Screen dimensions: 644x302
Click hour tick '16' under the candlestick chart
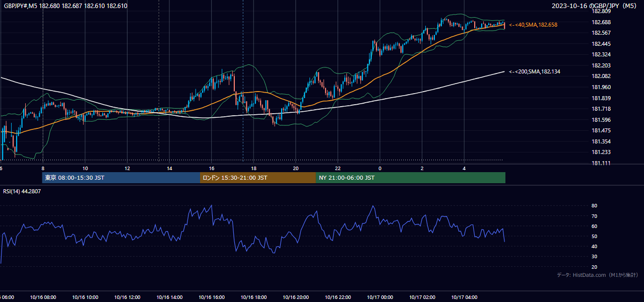point(212,168)
